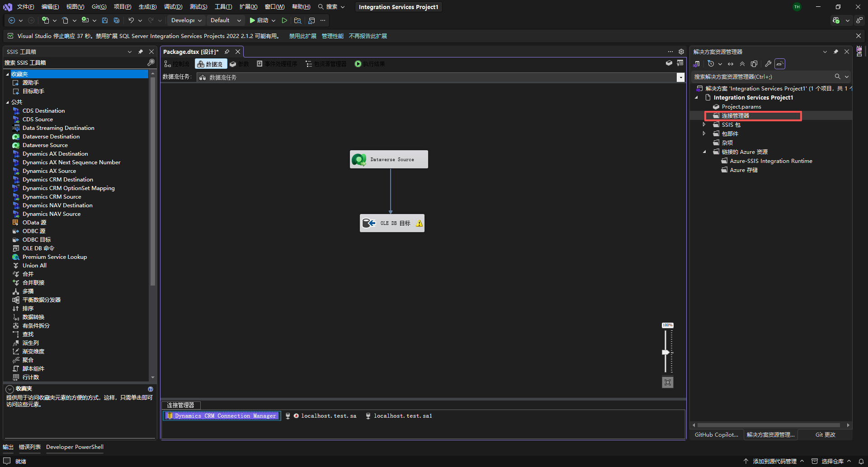Click the new project icon in toolbar
This screenshot has height=467, width=868.
pyautogui.click(x=45, y=20)
